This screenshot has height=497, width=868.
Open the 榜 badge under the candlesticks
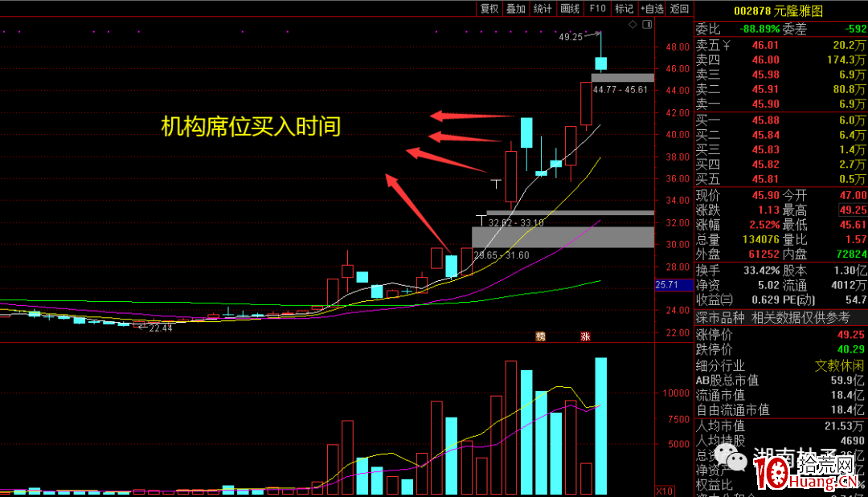point(541,336)
